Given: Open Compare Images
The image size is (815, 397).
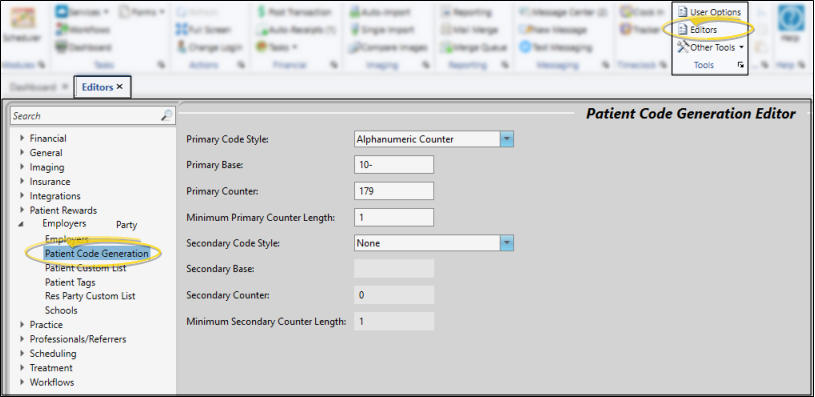Looking at the screenshot, I should (x=388, y=47).
